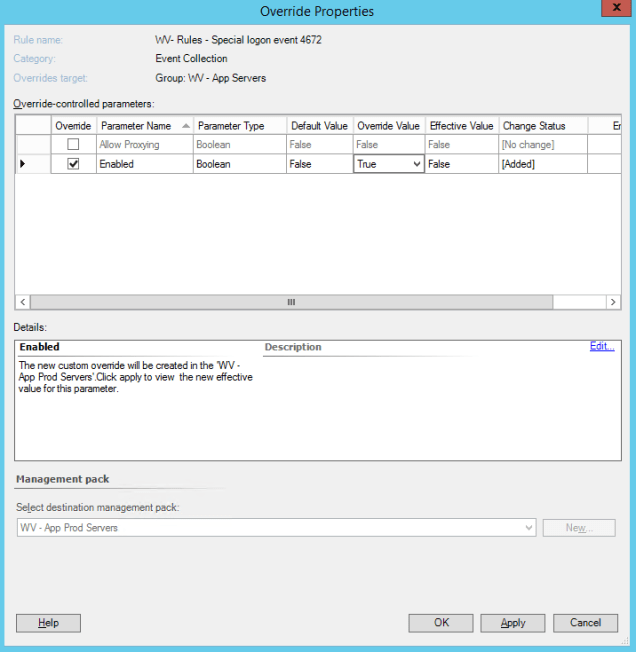Expand the destination management pack dropdown
Screen dimensions: 636x652
pyautogui.click(x=529, y=527)
